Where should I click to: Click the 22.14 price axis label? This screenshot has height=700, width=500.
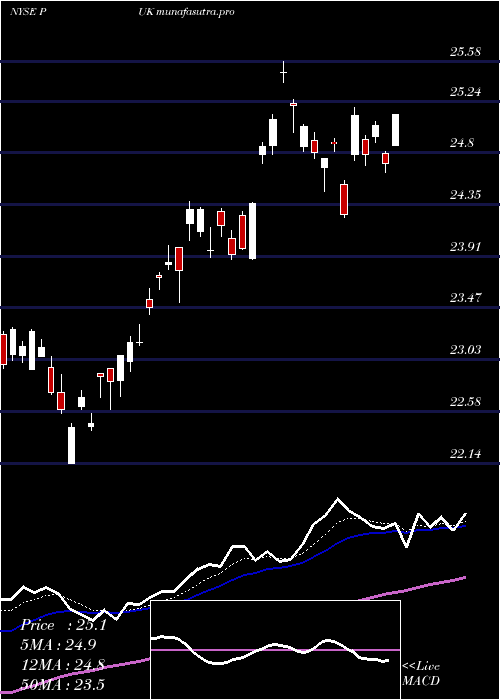tap(465, 454)
